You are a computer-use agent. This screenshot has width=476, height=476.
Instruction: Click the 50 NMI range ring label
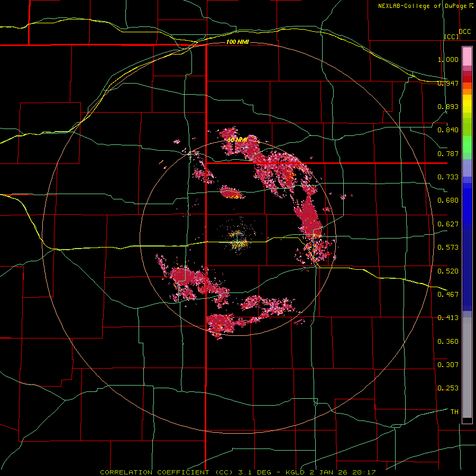point(237,140)
